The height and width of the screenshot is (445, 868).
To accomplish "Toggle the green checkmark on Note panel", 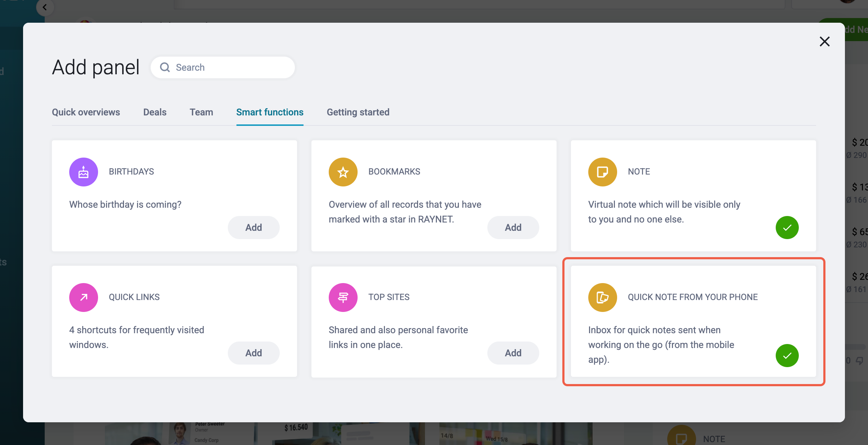I will (787, 228).
